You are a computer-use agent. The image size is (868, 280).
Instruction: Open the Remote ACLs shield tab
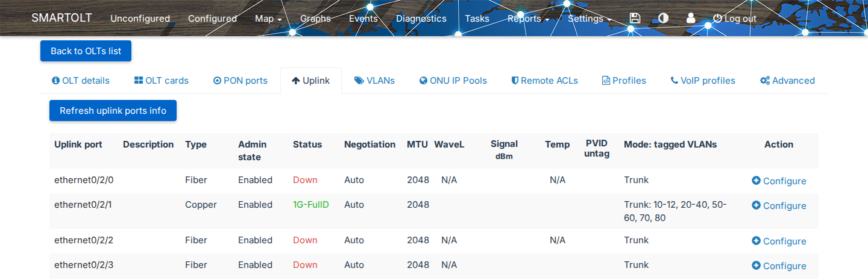545,81
